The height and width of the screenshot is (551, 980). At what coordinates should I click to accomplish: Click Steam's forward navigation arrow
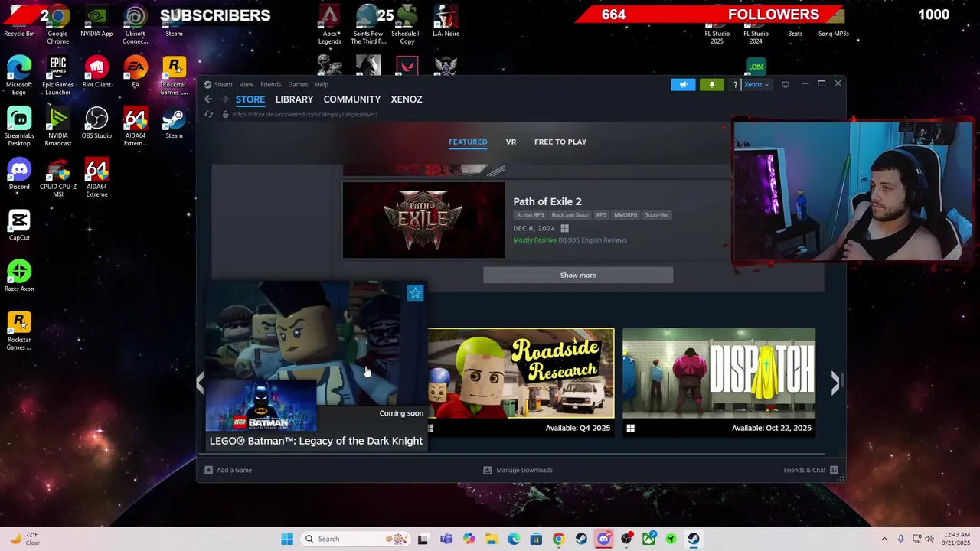[x=224, y=99]
